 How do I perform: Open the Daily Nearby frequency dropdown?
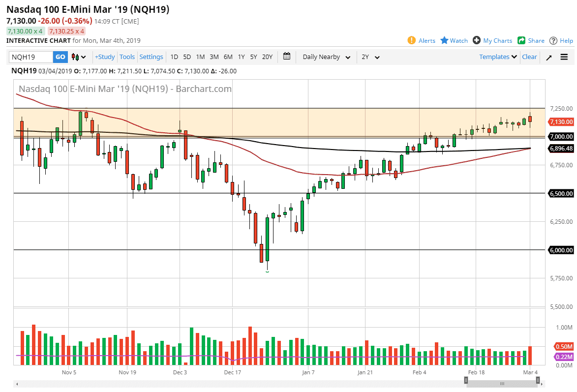(326, 57)
